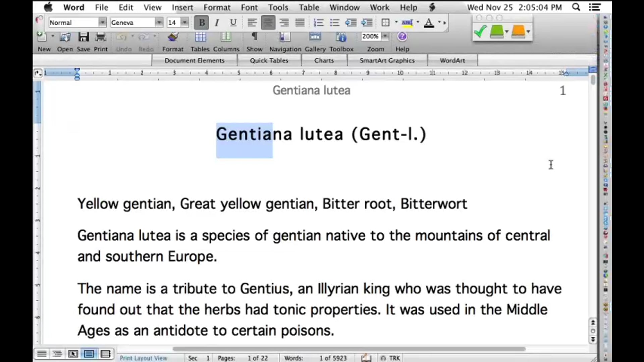Screen dimensions: 644x362
Task: Click the yellow highlight color button
Action: point(407,22)
